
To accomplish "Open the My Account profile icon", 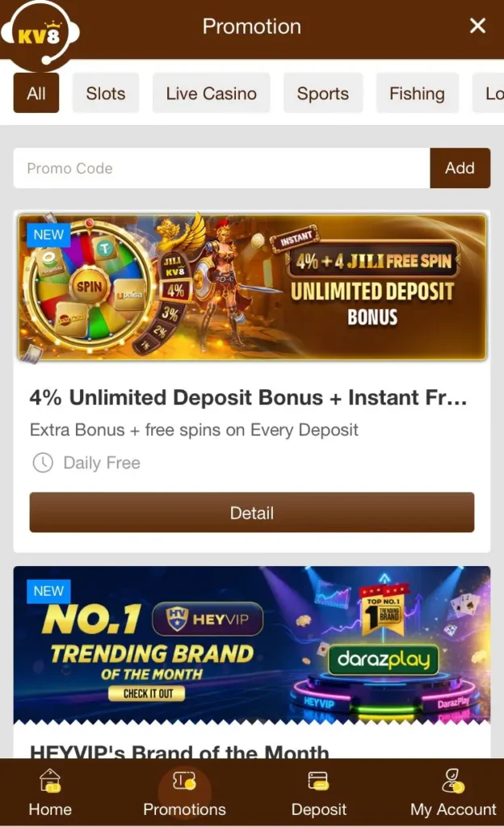I will coord(453,781).
